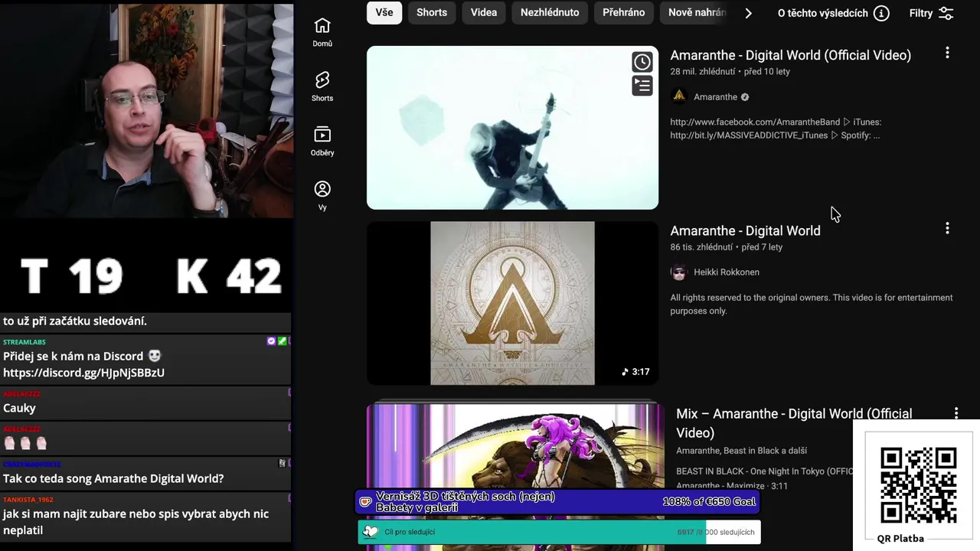
Task: Click 86 tis. zhlédnutí views text
Action: pos(701,247)
